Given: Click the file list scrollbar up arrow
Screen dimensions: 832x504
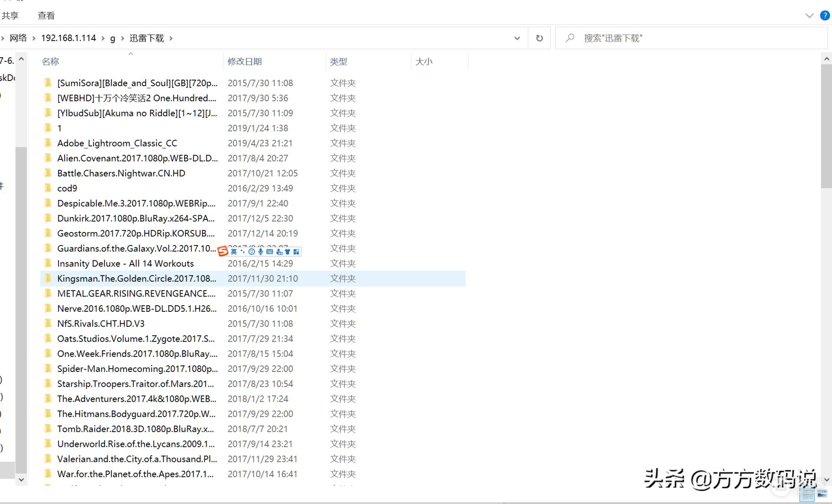Looking at the screenshot, I should 826,58.
